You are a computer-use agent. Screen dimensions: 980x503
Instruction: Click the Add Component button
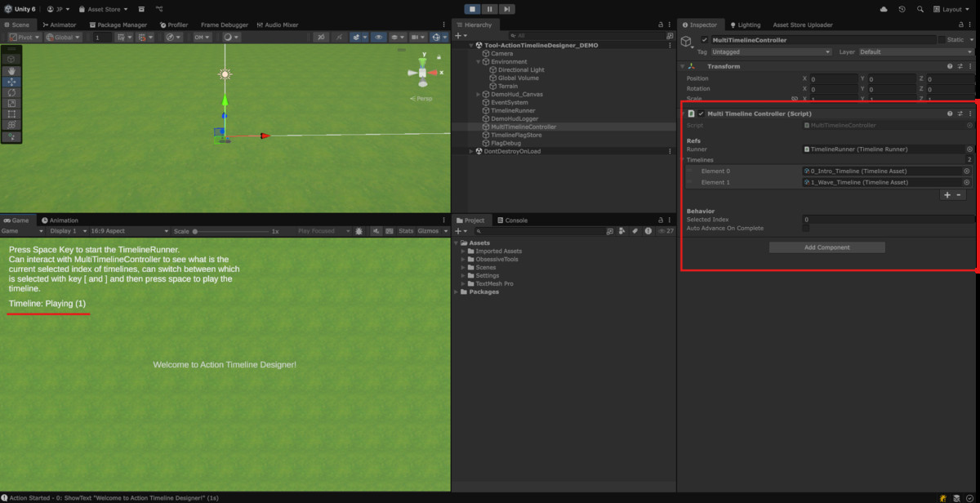pyautogui.click(x=826, y=247)
